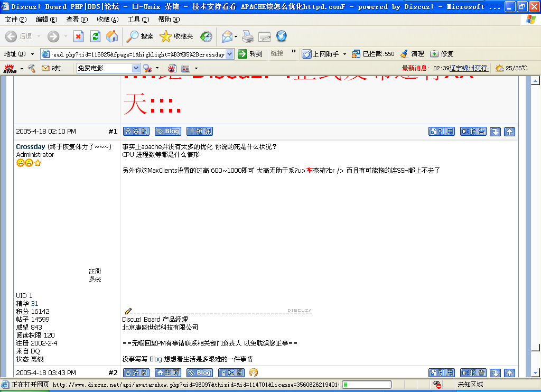Stop page loading with red X icon
541x392 pixels.
79,36
